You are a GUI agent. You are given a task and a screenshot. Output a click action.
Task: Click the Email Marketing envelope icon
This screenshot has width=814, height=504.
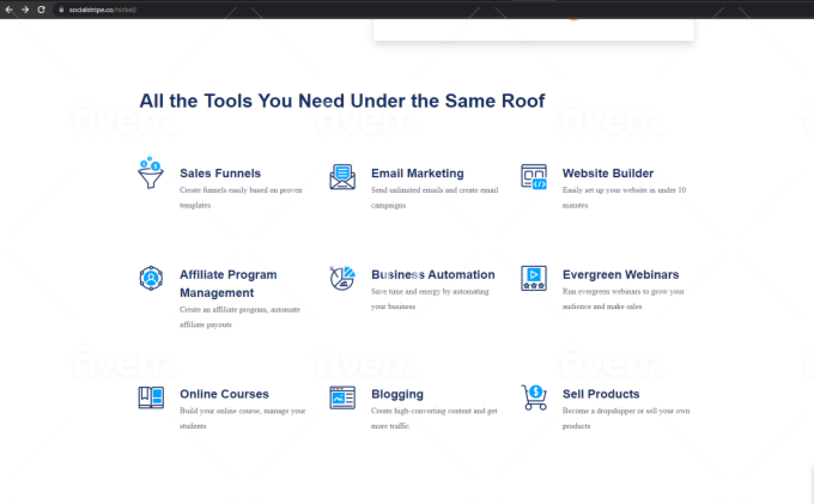click(342, 177)
